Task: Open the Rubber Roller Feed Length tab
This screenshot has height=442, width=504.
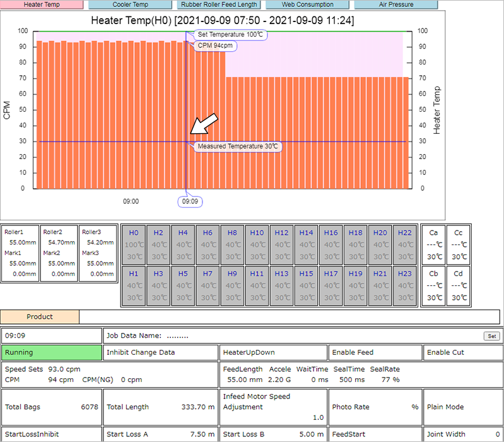Action: pos(219,4)
